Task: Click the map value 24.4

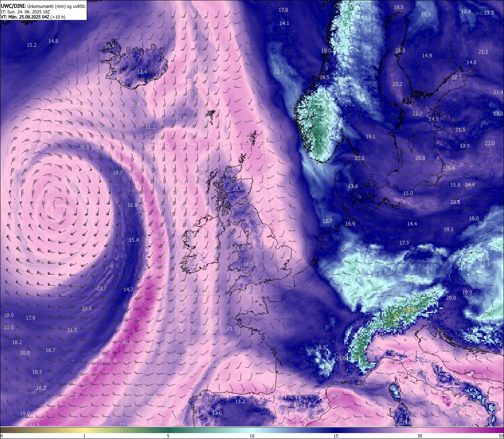Action: pyautogui.click(x=470, y=185)
